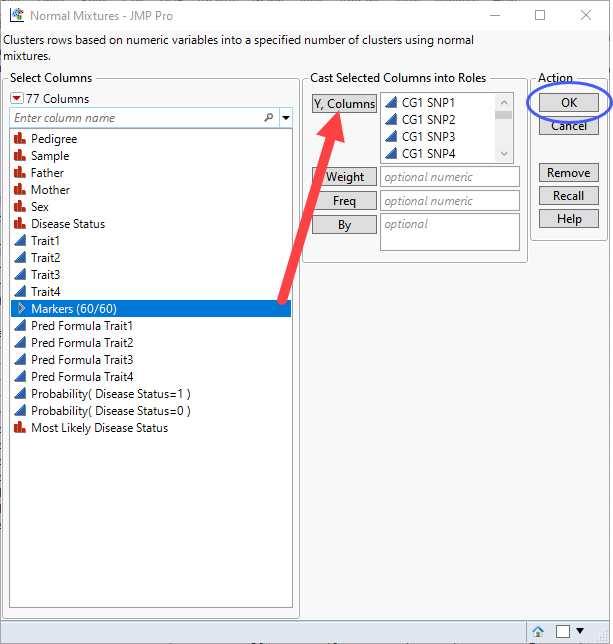Click the nominal icon beside Disease Status
Screen dimensions: 613x644
click(20, 224)
